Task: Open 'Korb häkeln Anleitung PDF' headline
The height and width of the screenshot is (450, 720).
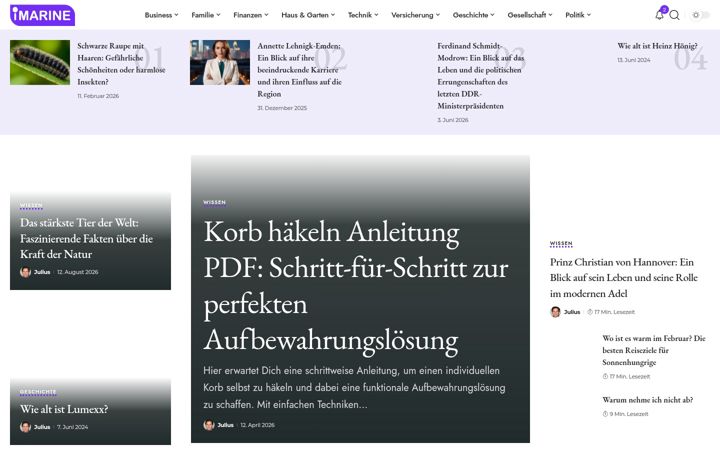Action: pyautogui.click(x=356, y=286)
